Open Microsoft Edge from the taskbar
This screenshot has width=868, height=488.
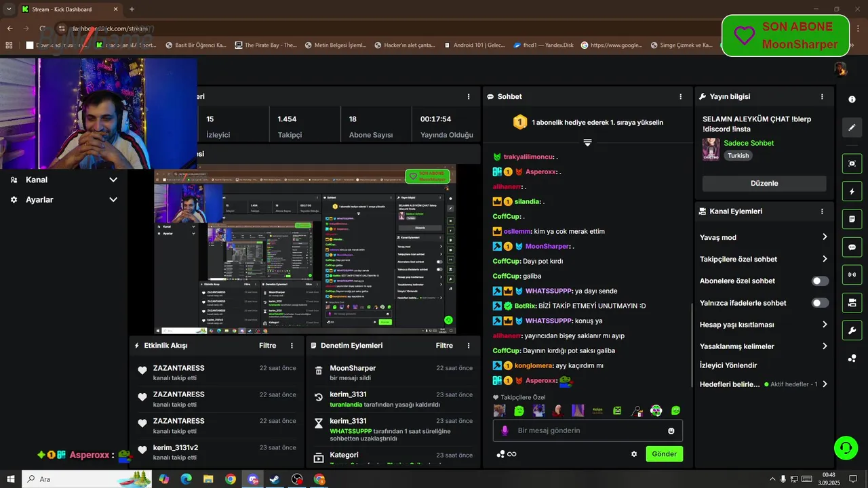coord(186,479)
